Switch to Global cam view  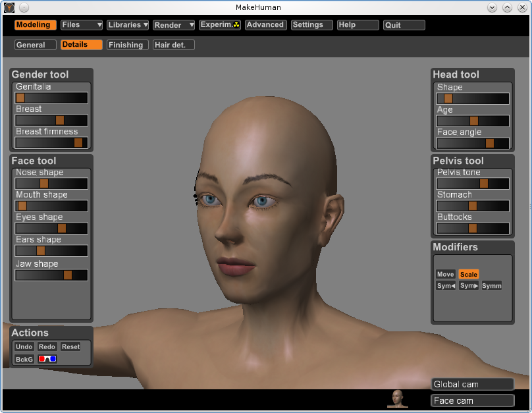(x=472, y=384)
